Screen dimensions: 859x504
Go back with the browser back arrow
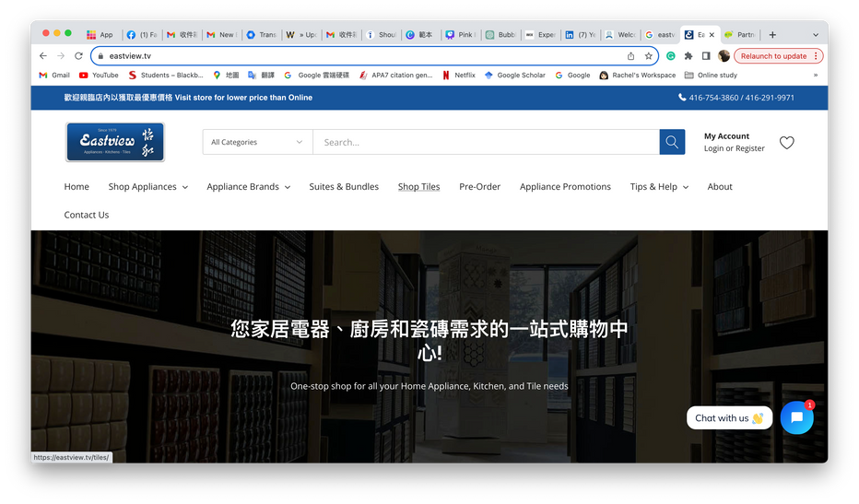coord(43,56)
